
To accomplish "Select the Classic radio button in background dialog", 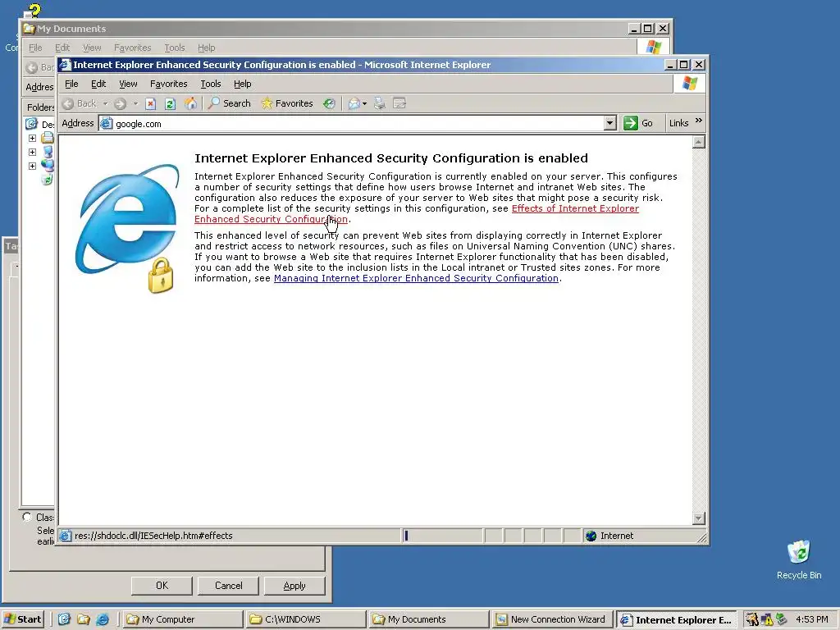I will pos(27,517).
